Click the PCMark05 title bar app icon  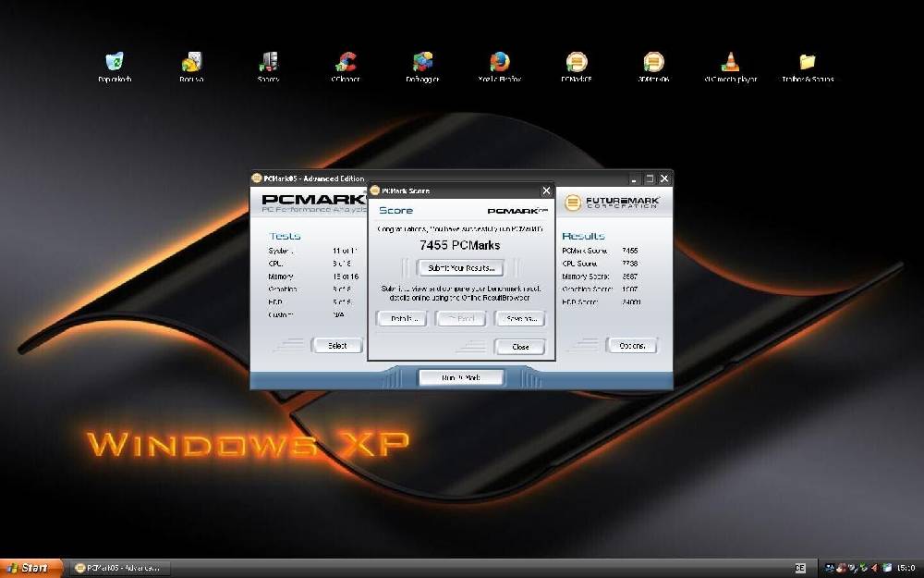pos(256,178)
